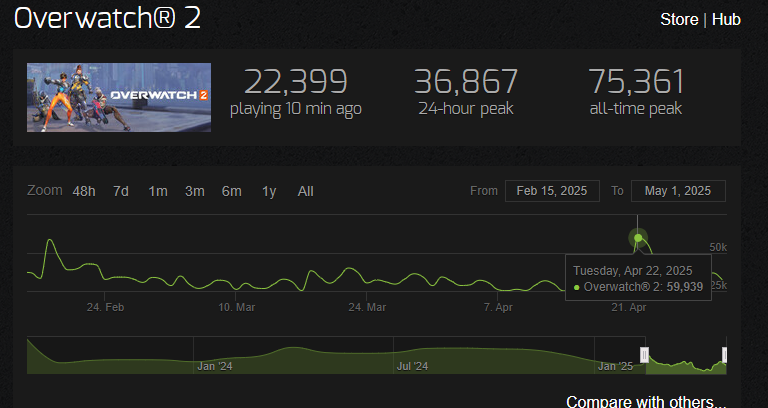This screenshot has width=768, height=408.
Task: Click tooltip value 59,939
Action: pos(685,287)
